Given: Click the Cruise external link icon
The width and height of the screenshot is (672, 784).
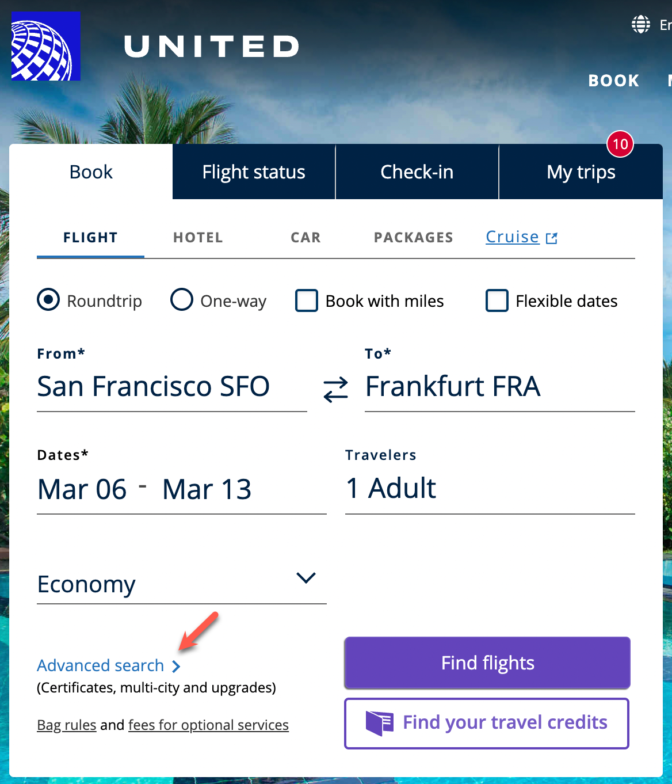Looking at the screenshot, I should click(551, 237).
